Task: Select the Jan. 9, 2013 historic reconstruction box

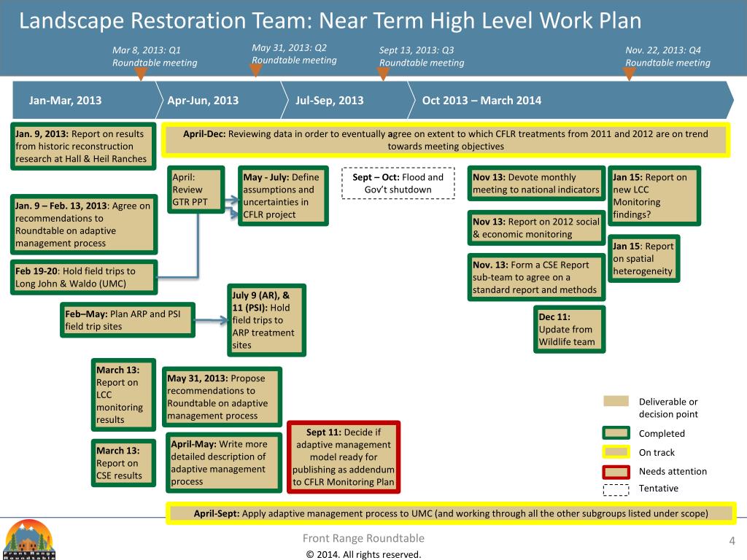Action: point(83,146)
